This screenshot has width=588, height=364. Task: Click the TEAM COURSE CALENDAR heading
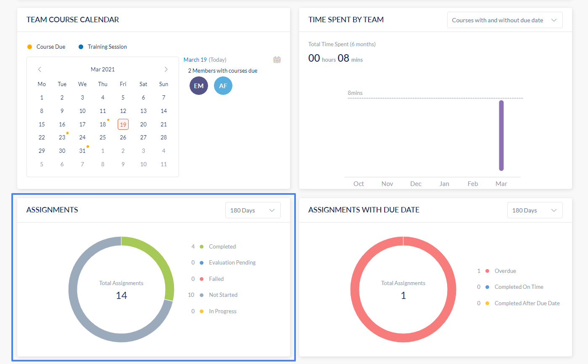pyautogui.click(x=73, y=19)
